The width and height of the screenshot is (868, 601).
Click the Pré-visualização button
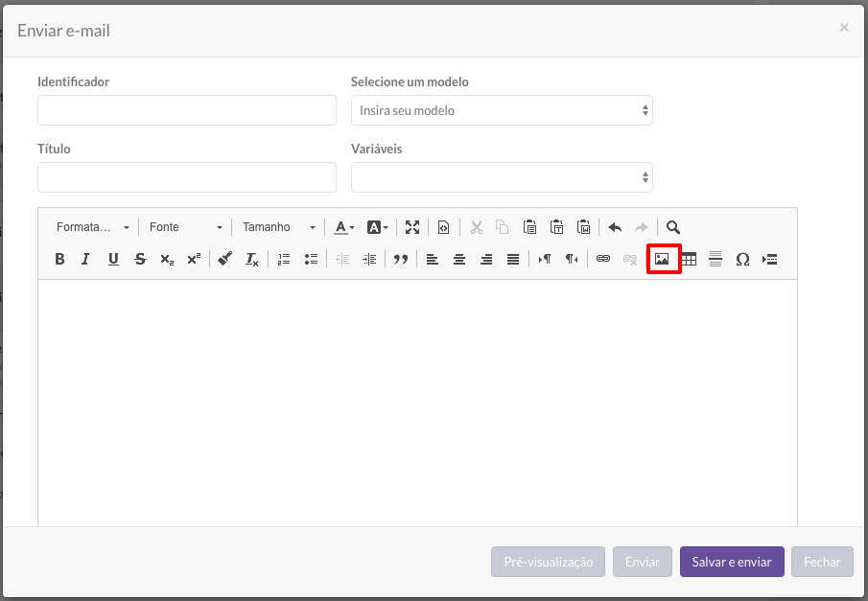click(x=548, y=562)
